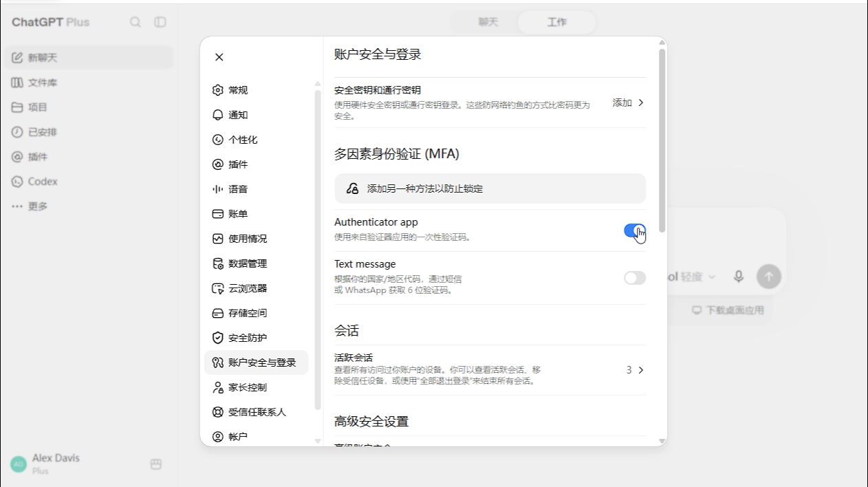
Task: Click the 云浏览器 icon
Action: [218, 288]
